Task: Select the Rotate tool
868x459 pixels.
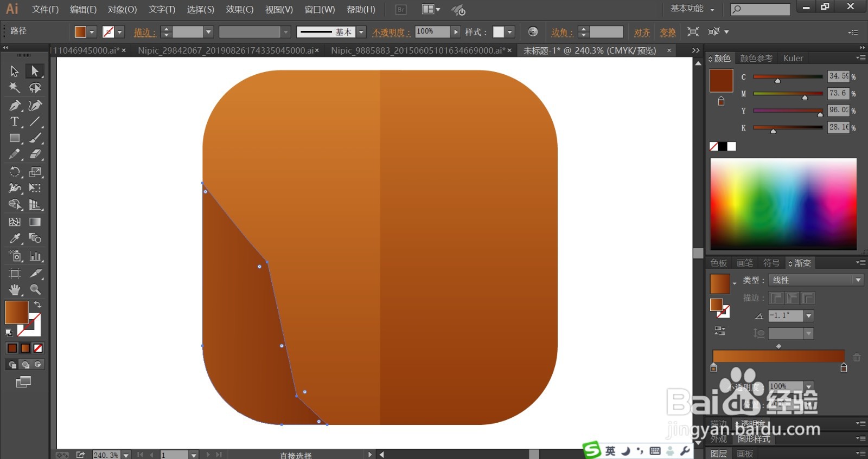Action: tap(15, 172)
